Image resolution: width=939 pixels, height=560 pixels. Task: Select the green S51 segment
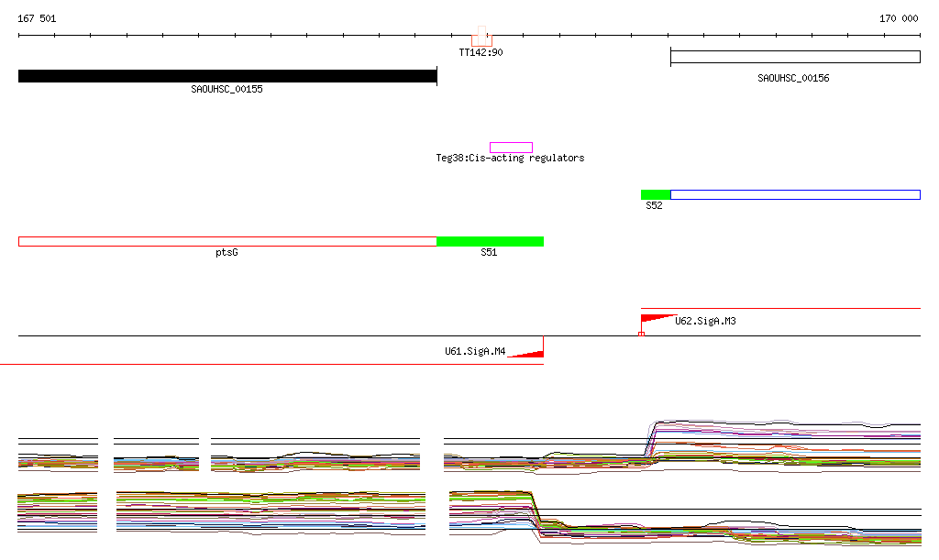490,242
